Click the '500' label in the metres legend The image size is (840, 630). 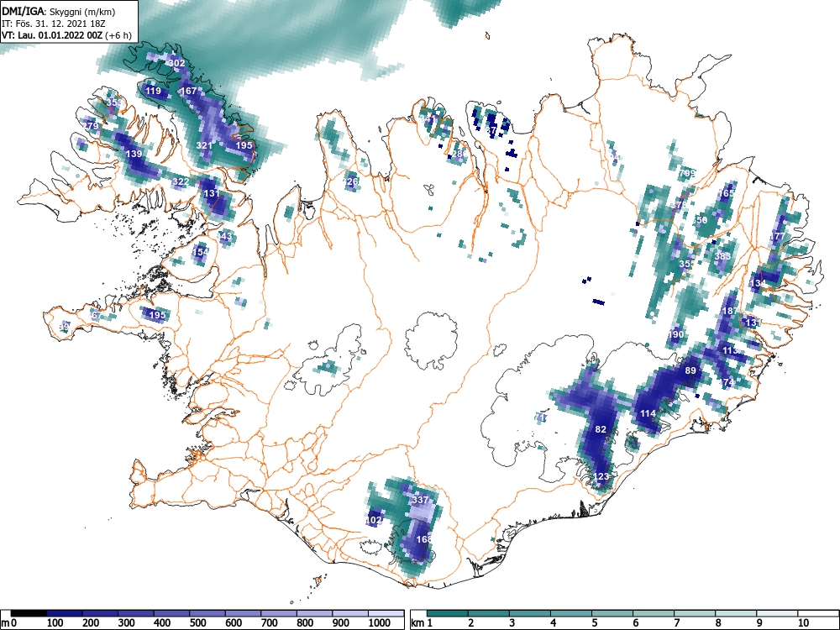coord(197,623)
